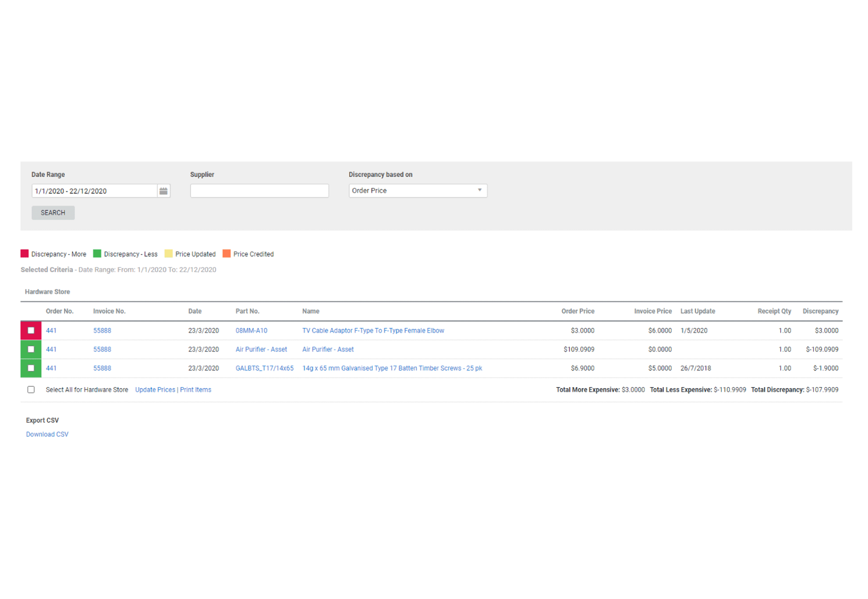
Task: Tick checkbox for Galvanised Batten Screws row
Action: tap(31, 368)
